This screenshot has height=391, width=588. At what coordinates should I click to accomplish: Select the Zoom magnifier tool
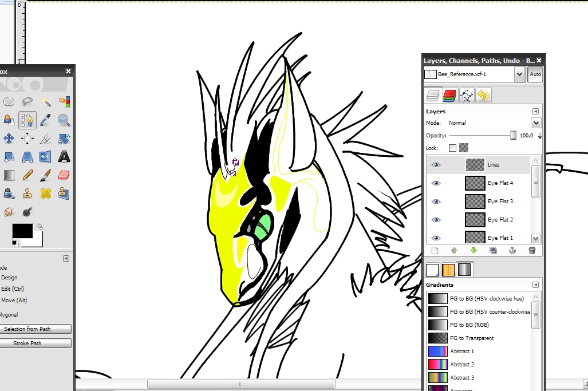tap(64, 120)
